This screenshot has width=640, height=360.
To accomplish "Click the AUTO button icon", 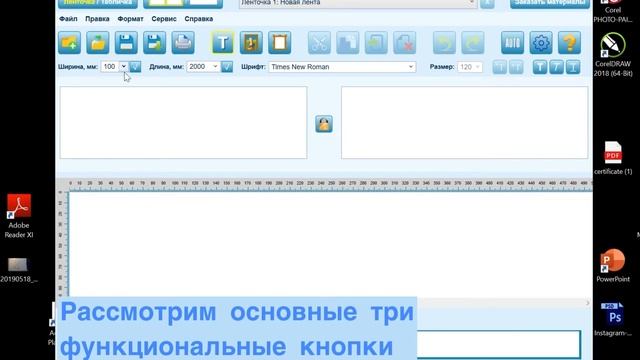I will [x=513, y=42].
